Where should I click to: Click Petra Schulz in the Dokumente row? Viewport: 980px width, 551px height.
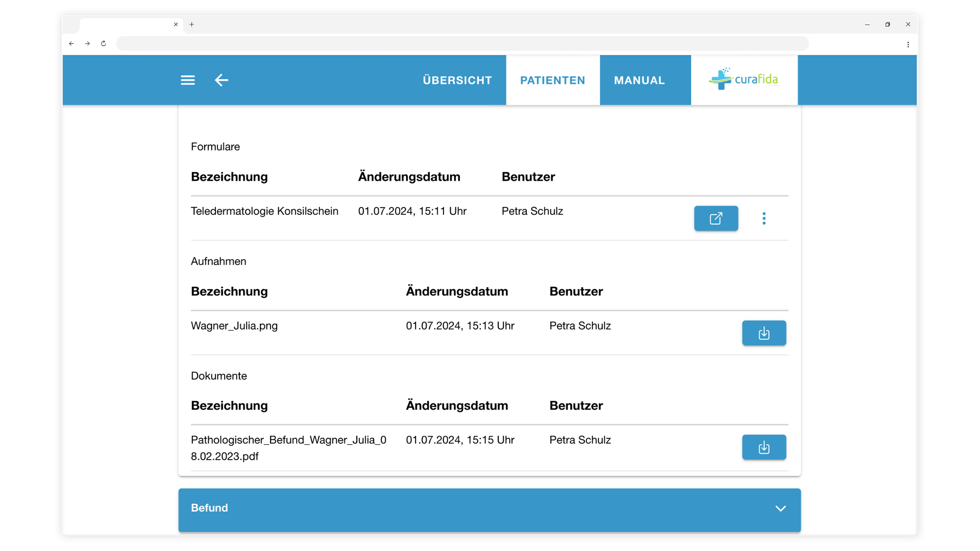point(580,440)
